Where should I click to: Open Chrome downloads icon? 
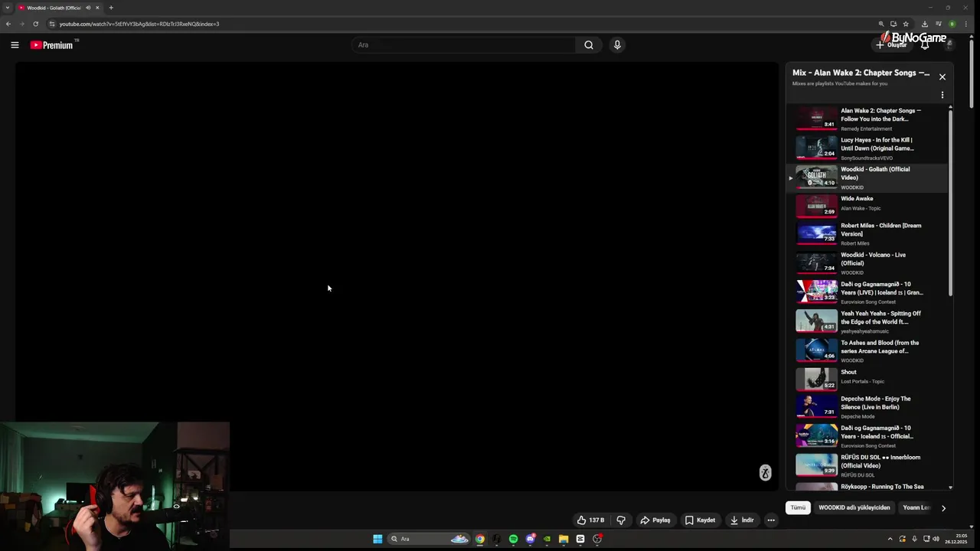pos(925,24)
